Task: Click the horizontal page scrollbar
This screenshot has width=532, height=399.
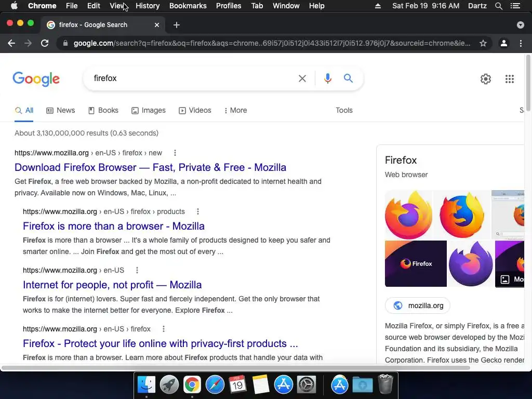Action: coord(236,368)
